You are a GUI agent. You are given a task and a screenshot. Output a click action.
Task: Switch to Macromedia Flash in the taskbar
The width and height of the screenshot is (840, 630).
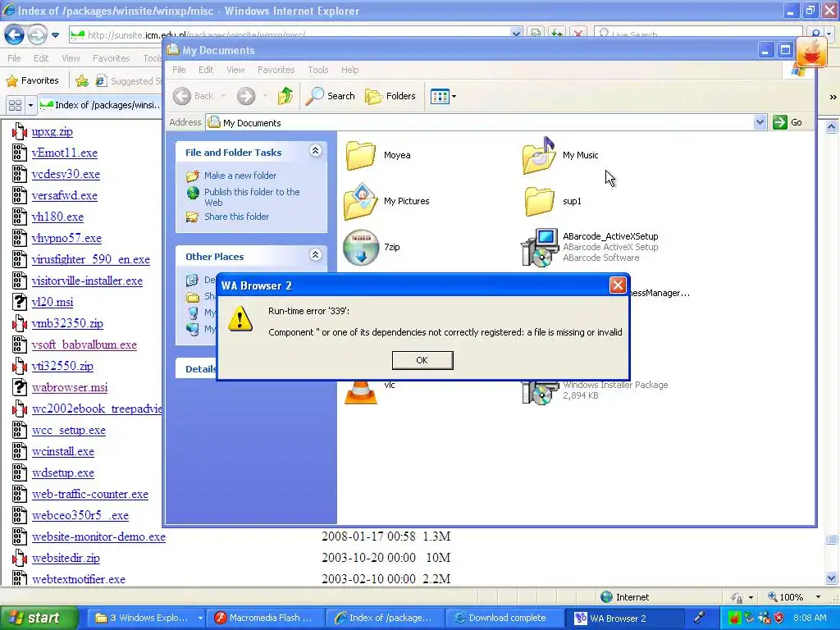(x=263, y=619)
